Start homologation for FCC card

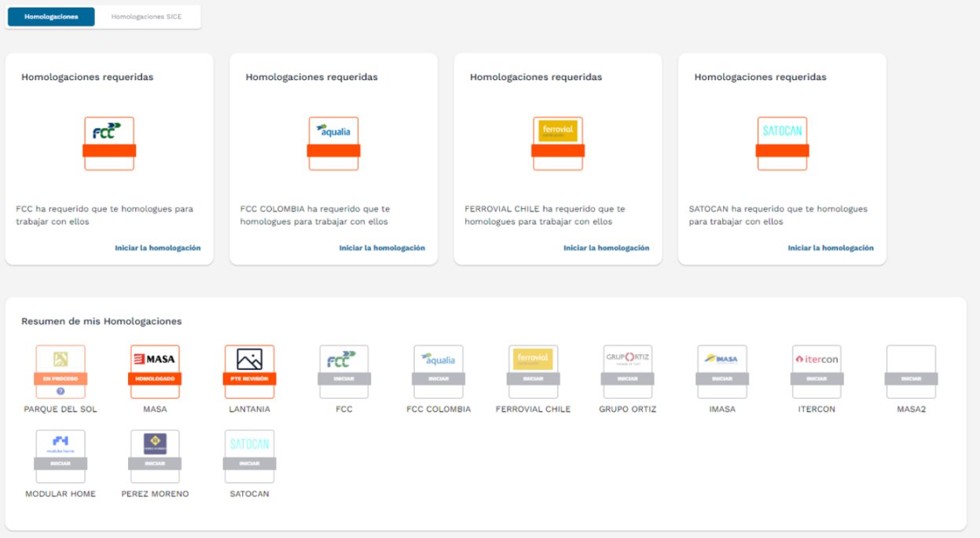[x=158, y=248]
